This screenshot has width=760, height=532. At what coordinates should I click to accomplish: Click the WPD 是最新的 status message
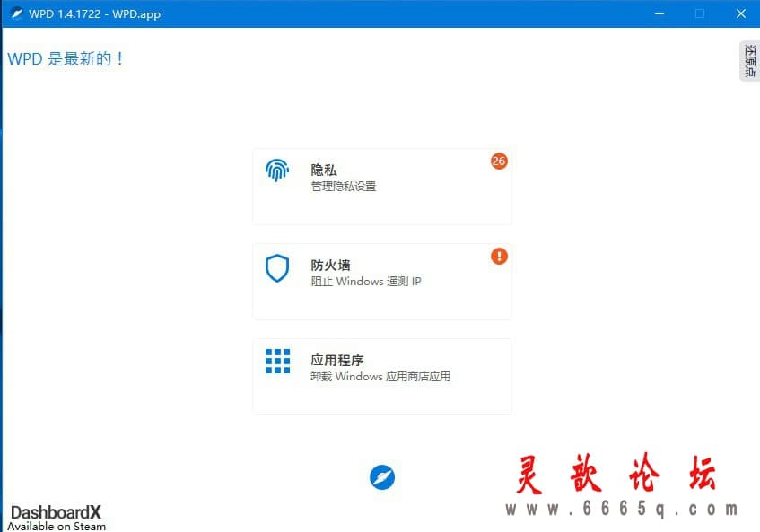point(66,58)
